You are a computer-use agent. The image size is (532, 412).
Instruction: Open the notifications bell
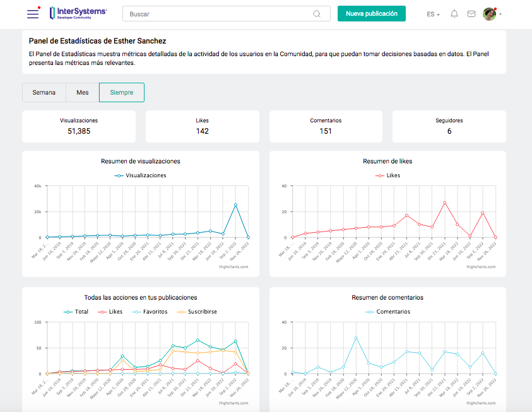coord(454,14)
